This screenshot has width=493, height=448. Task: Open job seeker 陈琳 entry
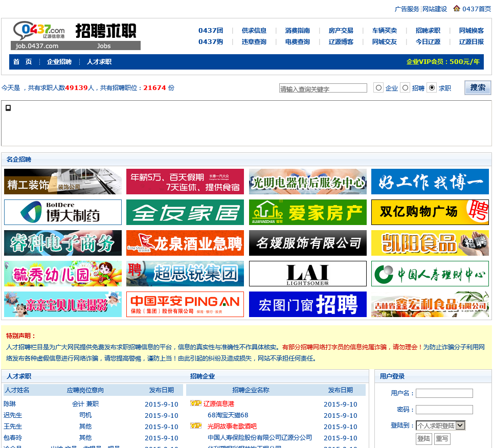[10, 404]
